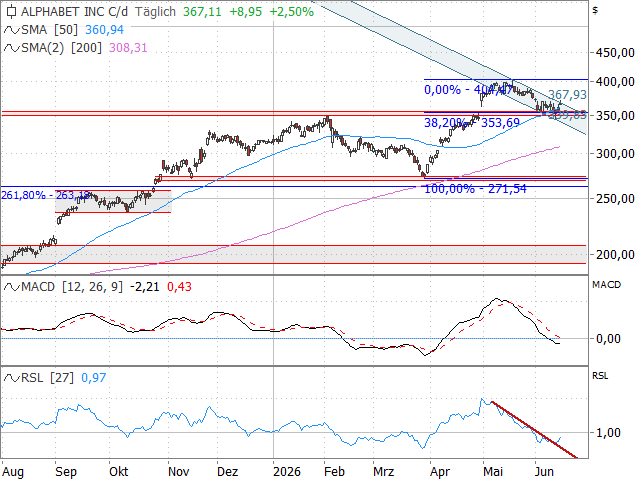Click the MACD [12, 26, 9] label
Viewport: 640px width, 480px height.
(x=72, y=287)
